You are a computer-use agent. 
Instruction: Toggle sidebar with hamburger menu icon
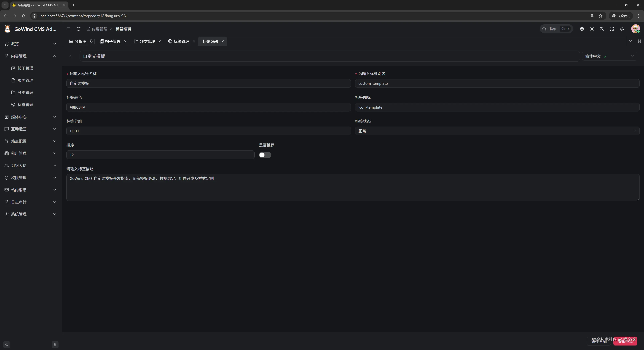click(68, 29)
